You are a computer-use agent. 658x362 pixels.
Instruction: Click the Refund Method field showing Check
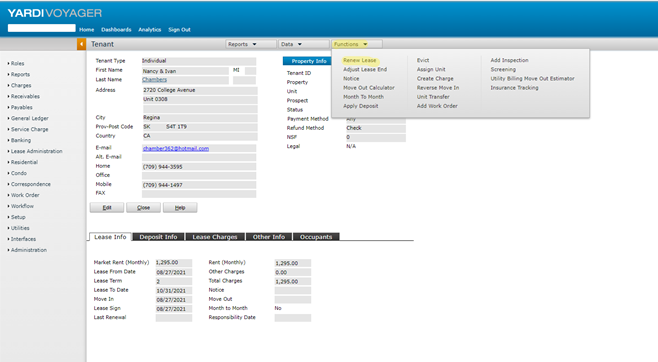click(x=376, y=128)
